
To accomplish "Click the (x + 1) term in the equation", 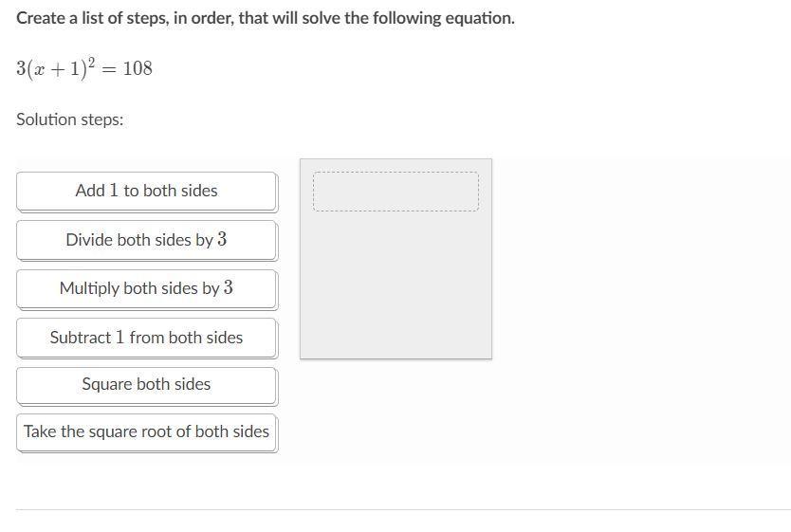I will 55,69.
